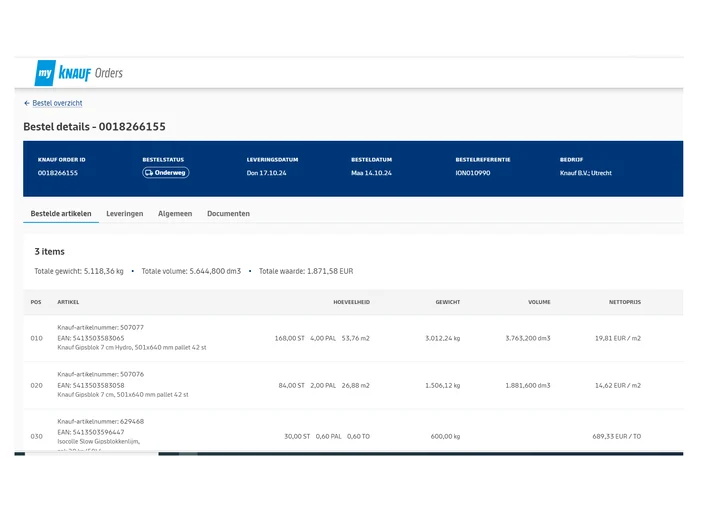
Task: Click EAN: 5413503583058
Action: point(91,386)
